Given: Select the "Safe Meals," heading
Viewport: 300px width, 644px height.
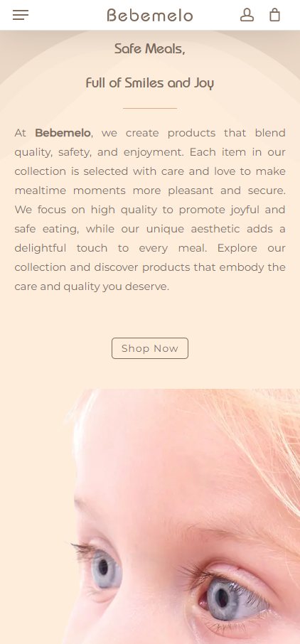Looking at the screenshot, I should [x=150, y=49].
